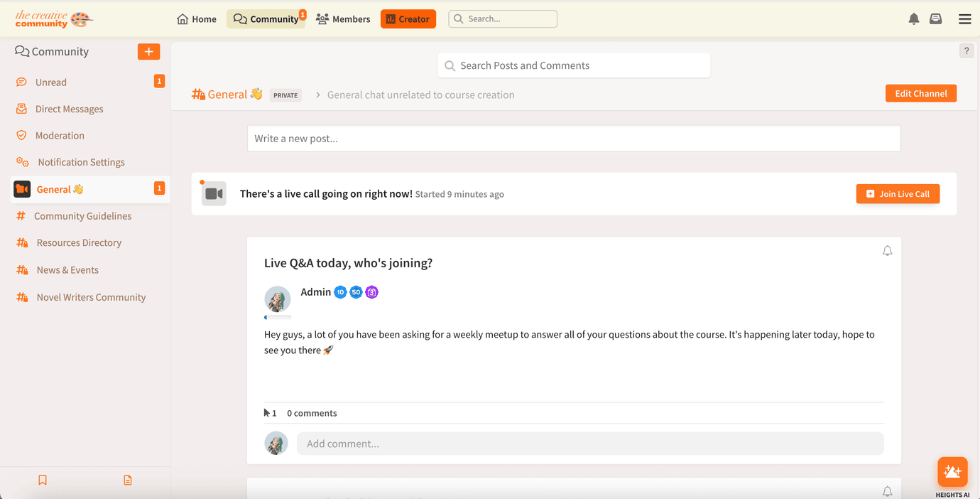Open the help question mark icon
The height and width of the screenshot is (499, 980).
point(967,50)
